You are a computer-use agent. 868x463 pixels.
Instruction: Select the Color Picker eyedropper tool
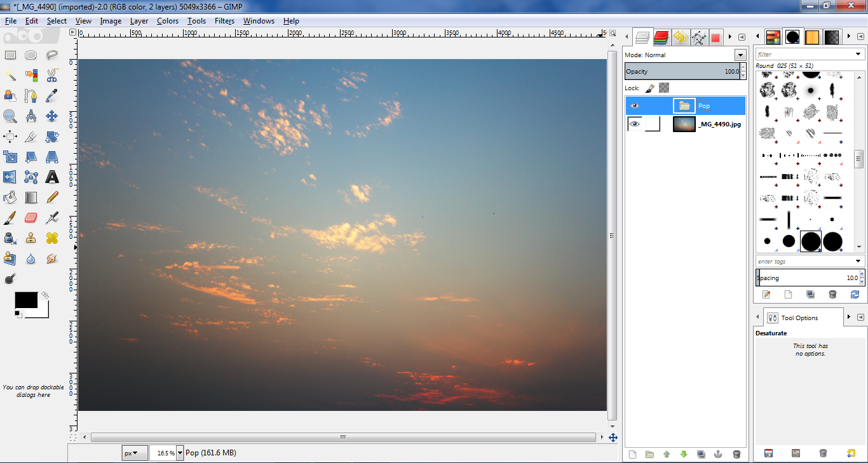pyautogui.click(x=52, y=96)
